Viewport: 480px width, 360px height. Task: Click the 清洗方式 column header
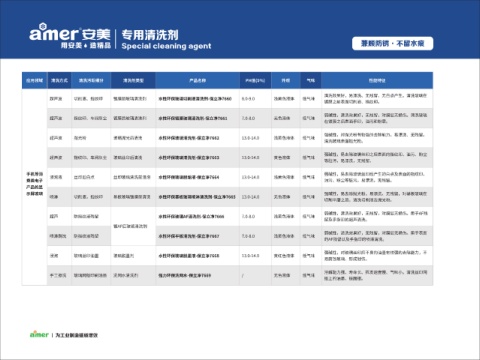[59, 80]
